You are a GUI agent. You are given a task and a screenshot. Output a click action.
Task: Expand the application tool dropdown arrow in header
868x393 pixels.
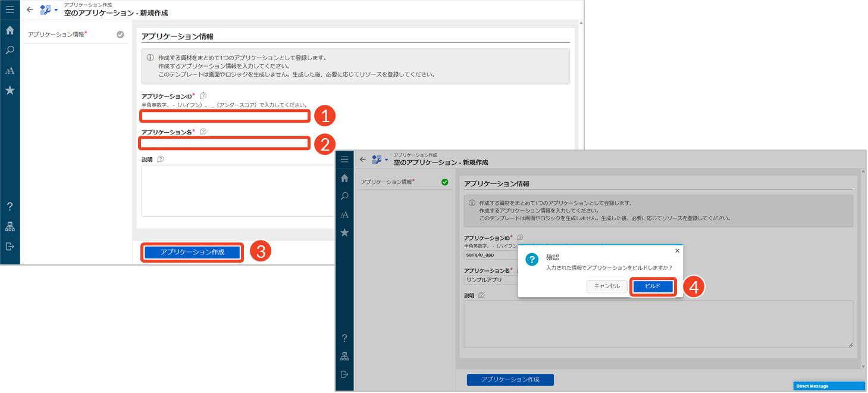coord(56,10)
